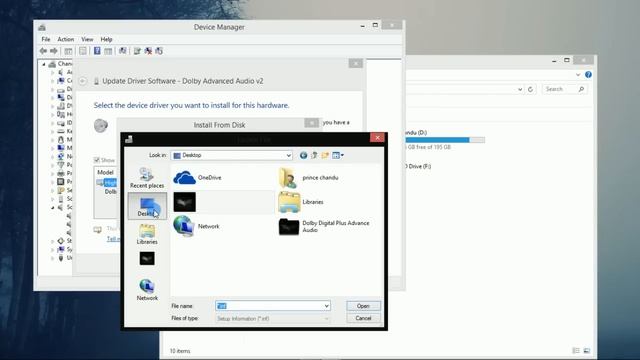Switch File Explorer to details view icon

pos(576,351)
